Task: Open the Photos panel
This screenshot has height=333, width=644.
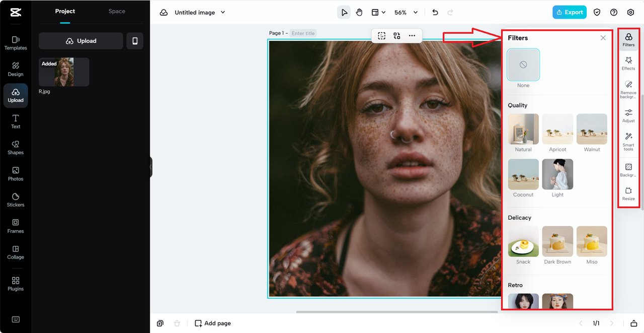Action: coord(16,174)
